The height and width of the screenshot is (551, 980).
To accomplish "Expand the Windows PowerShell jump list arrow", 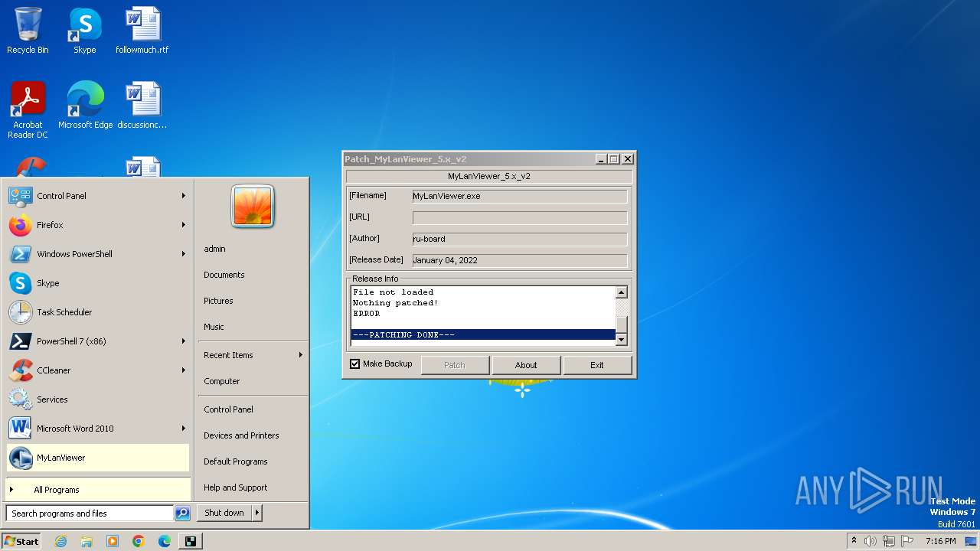I will click(184, 254).
